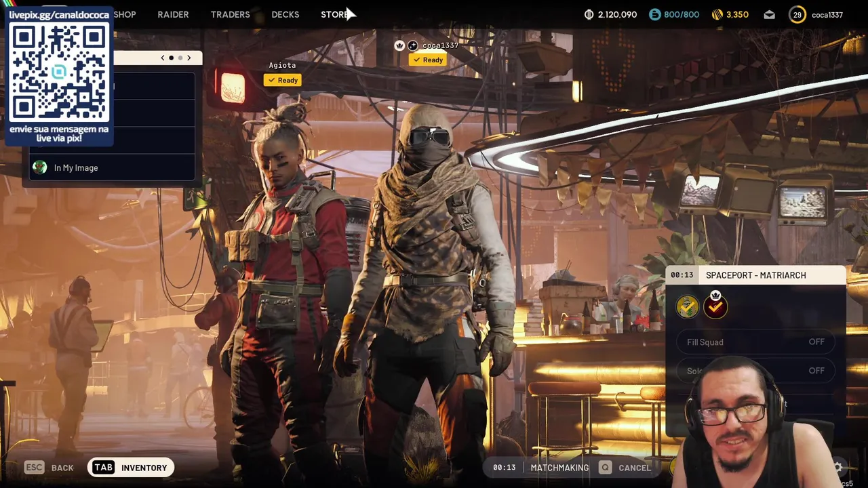Open the SHOP tab
868x488 pixels.
coord(125,14)
